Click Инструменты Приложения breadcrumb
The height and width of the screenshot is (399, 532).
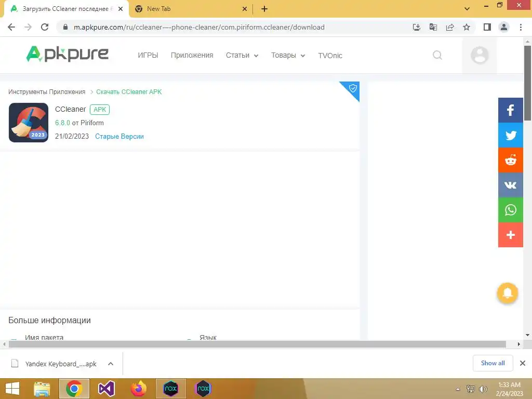coord(47,92)
